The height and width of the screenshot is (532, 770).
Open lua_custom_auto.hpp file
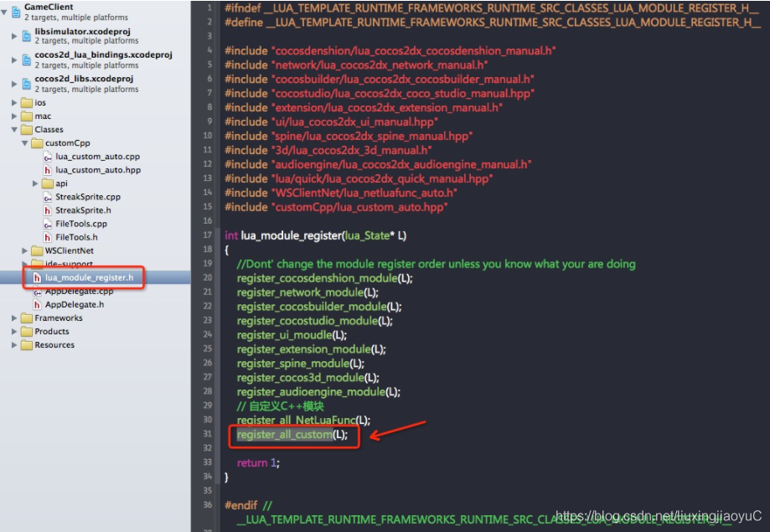(98, 170)
